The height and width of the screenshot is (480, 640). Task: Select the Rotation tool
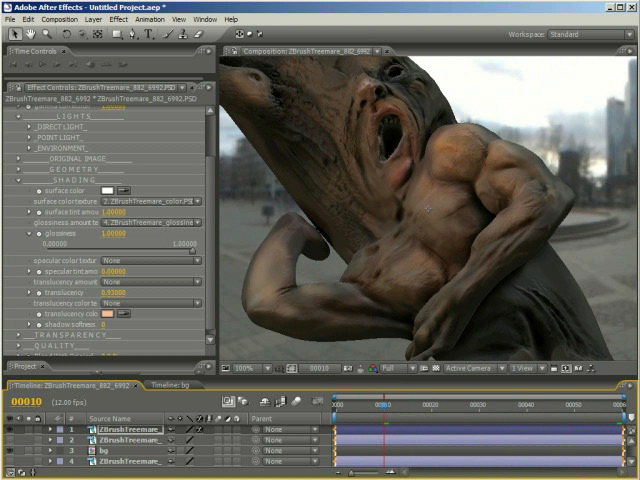pos(67,34)
